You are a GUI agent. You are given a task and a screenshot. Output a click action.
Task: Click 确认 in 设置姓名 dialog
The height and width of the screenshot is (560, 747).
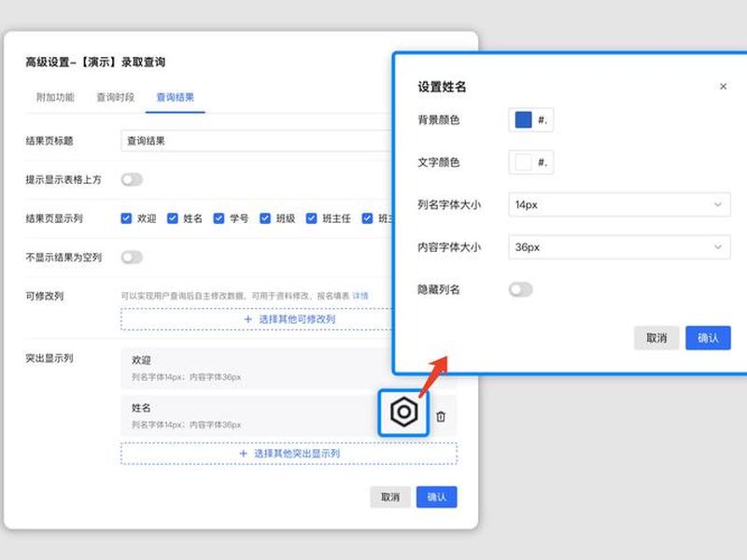coord(708,338)
